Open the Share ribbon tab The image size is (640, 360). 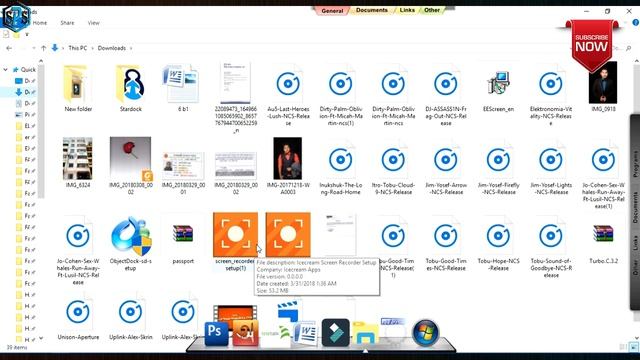pos(67,23)
